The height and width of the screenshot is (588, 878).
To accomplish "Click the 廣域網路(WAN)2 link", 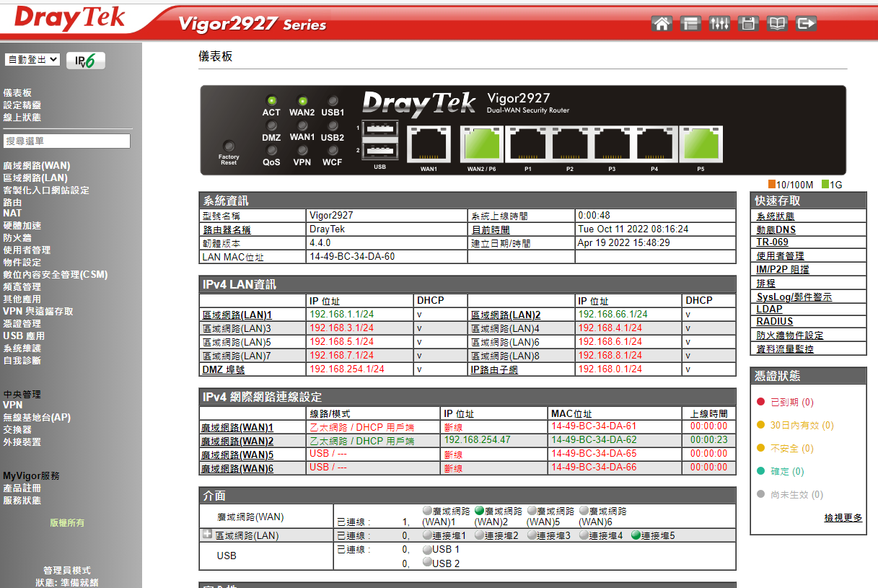I will (x=237, y=442).
